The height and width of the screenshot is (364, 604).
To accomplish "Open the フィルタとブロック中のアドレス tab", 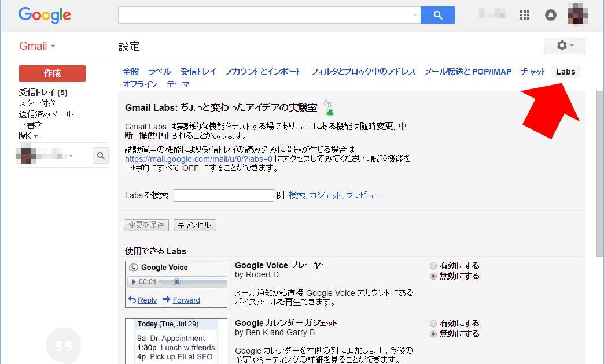I will coord(363,72).
